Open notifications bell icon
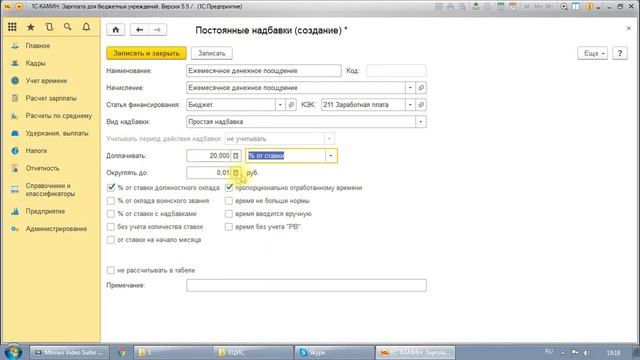Image resolution: width=640 pixels, height=360 pixels. pos(86,27)
